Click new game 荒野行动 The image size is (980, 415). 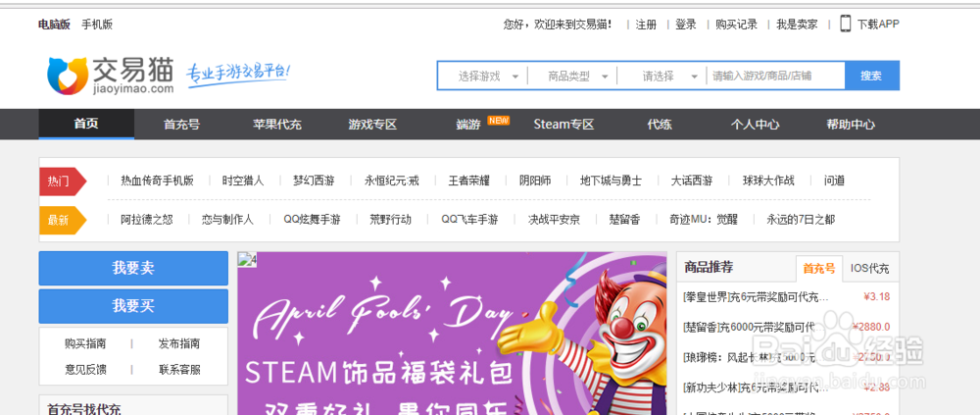click(x=391, y=220)
